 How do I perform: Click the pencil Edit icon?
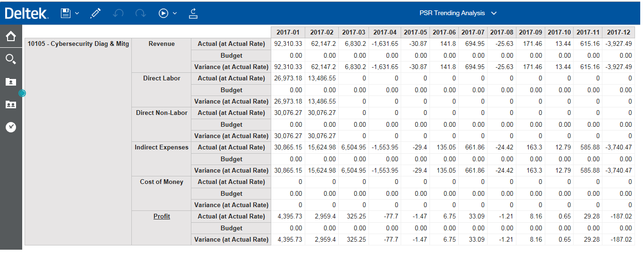pyautogui.click(x=95, y=13)
